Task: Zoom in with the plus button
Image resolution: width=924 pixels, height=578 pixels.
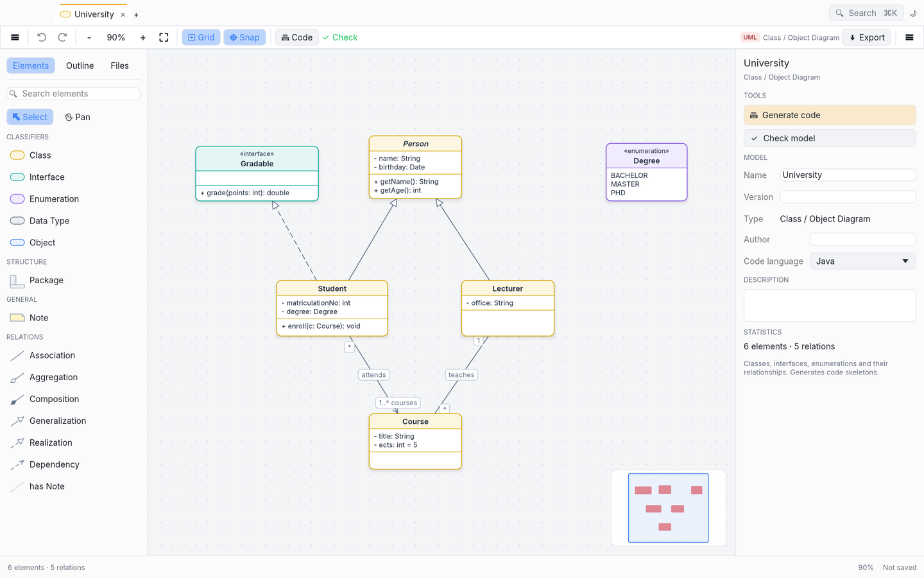Action: point(143,37)
